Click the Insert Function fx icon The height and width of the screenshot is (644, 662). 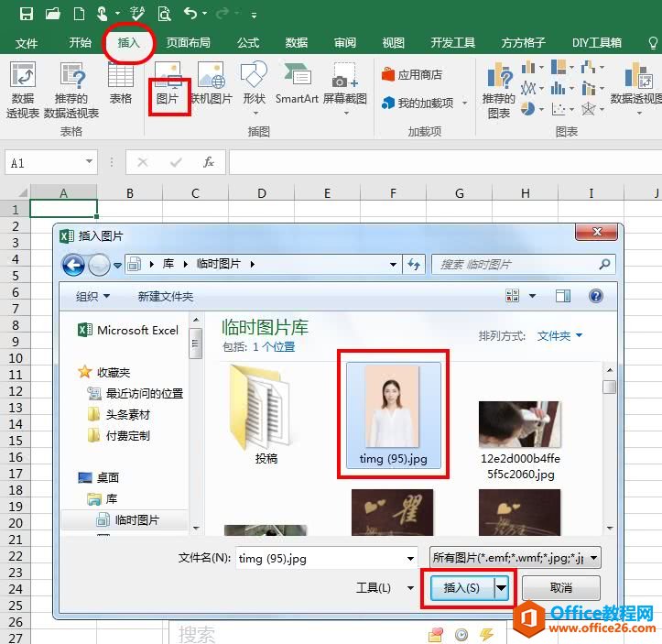coord(209,162)
